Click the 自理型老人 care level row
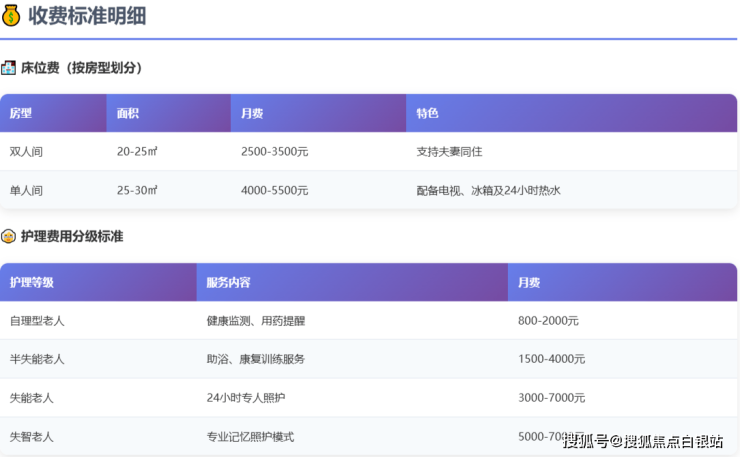Viewport: 740px width, 457px height. coord(37,321)
